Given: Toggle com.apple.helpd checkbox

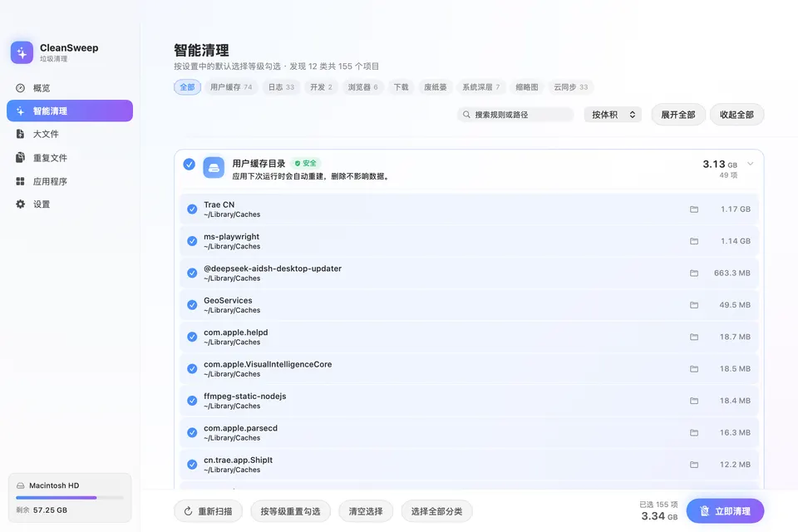Looking at the screenshot, I should (x=192, y=337).
